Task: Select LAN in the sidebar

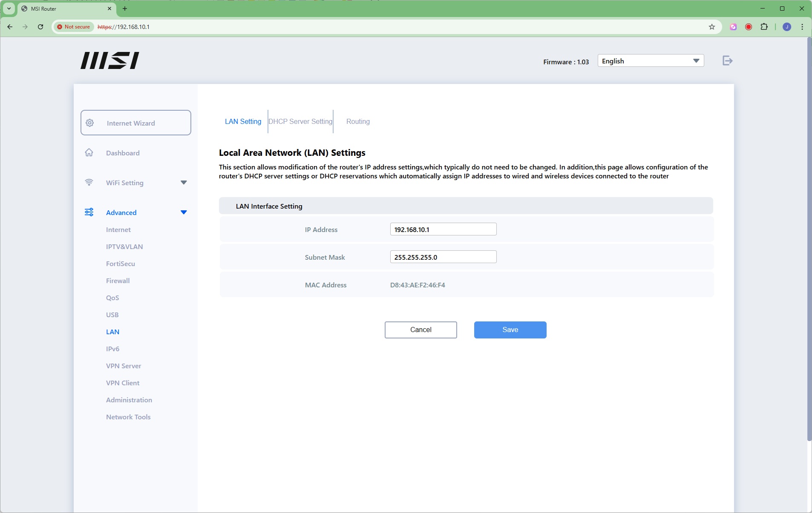Action: pyautogui.click(x=112, y=332)
